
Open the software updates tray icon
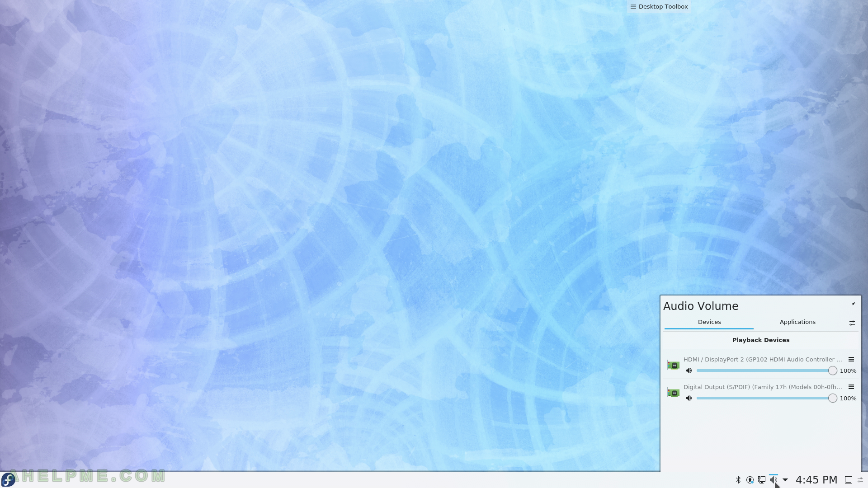[750, 480]
